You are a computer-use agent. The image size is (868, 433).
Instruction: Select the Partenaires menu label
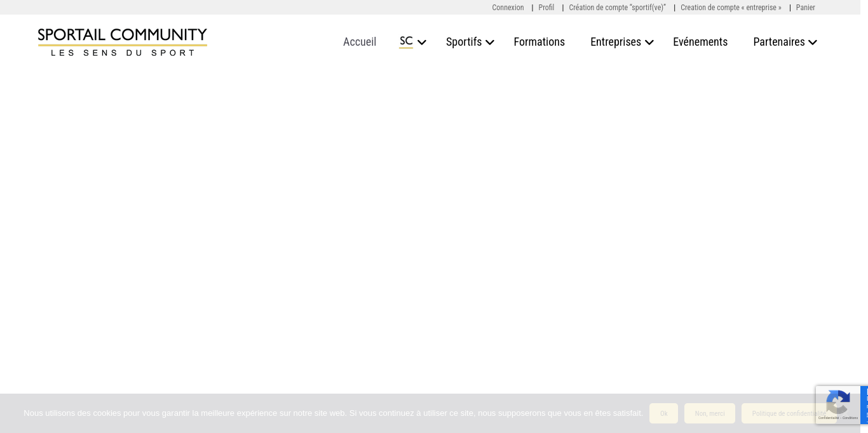coord(778,42)
